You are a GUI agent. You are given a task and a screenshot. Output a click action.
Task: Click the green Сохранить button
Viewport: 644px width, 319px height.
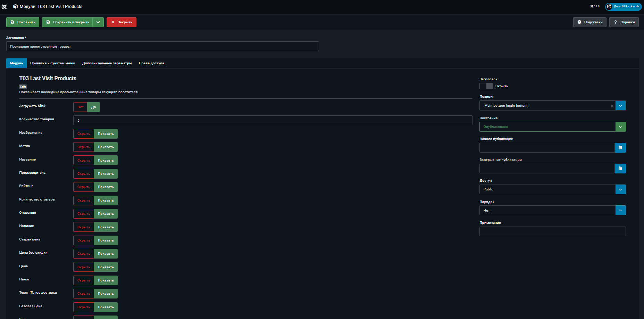click(23, 22)
